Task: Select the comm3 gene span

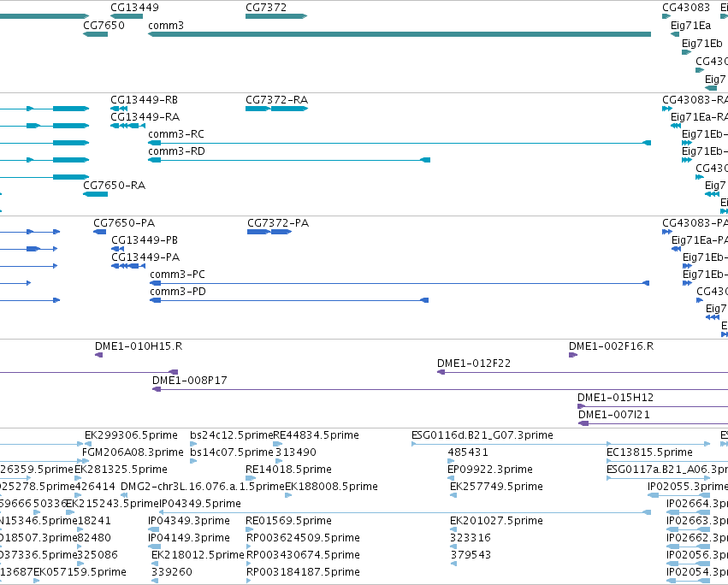Action: pyautogui.click(x=400, y=34)
